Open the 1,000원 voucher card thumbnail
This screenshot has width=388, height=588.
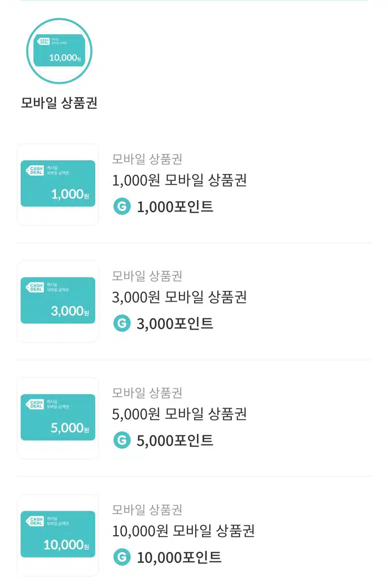(x=58, y=184)
